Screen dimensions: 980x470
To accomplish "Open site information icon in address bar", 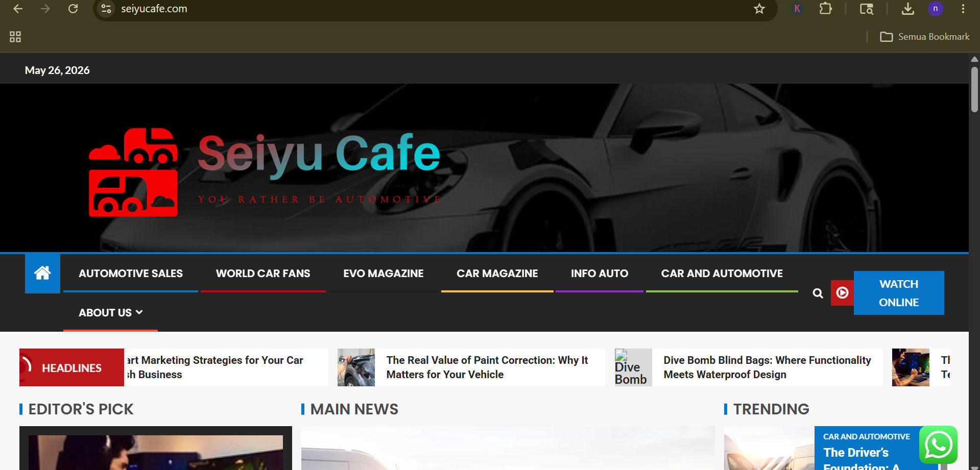I will click(x=106, y=9).
